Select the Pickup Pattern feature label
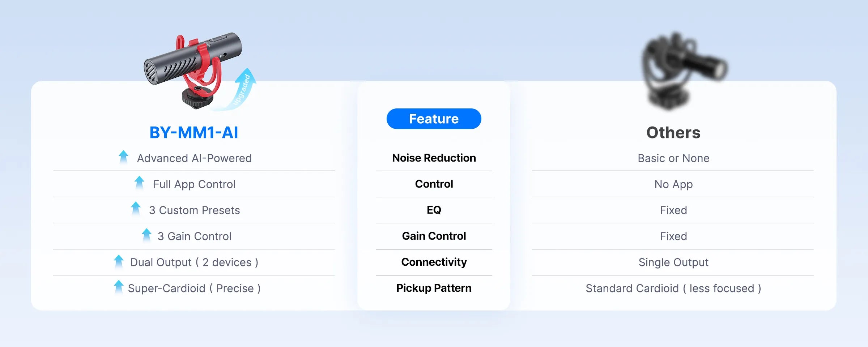Image resolution: width=868 pixels, height=347 pixels. 434,288
